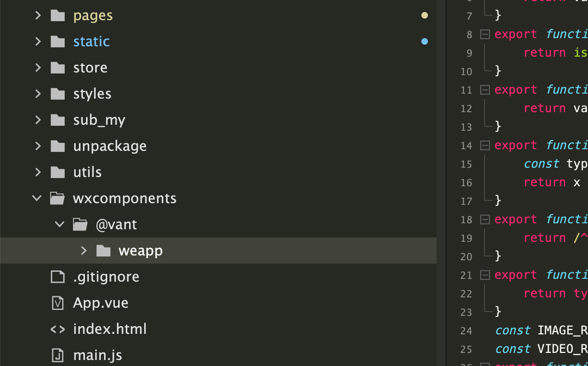
Task: Select the utils folder in tree
Action: tap(87, 172)
